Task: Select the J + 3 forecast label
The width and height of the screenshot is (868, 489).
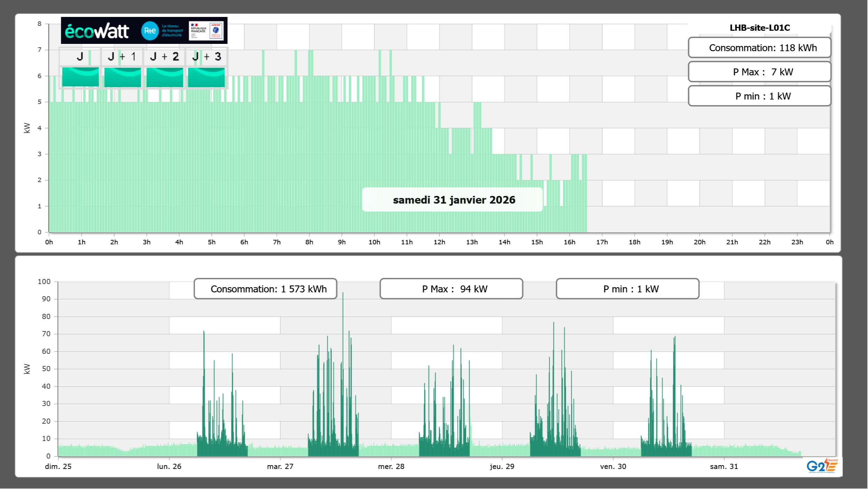Action: click(x=206, y=57)
